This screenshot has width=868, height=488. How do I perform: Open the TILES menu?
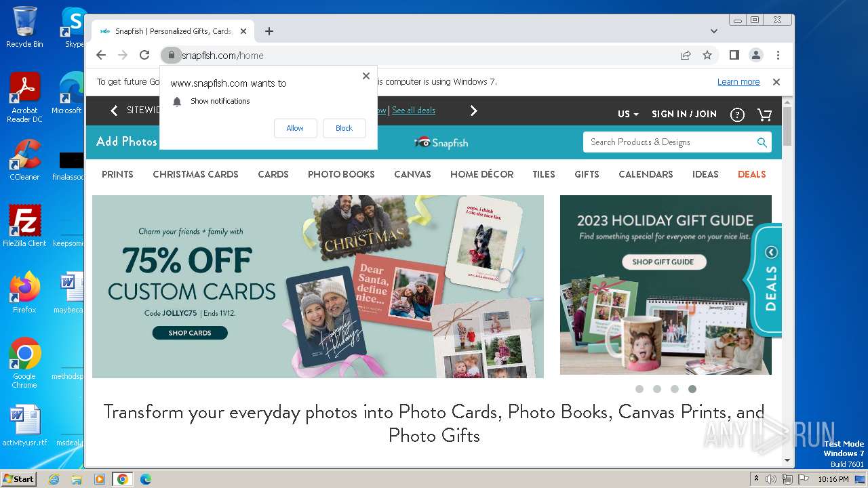pyautogui.click(x=544, y=174)
